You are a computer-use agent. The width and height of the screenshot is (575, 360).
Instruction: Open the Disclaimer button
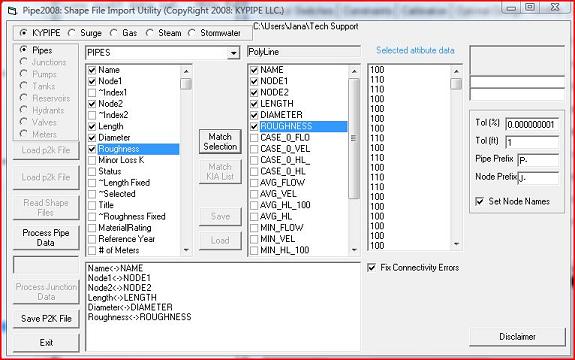(x=517, y=337)
